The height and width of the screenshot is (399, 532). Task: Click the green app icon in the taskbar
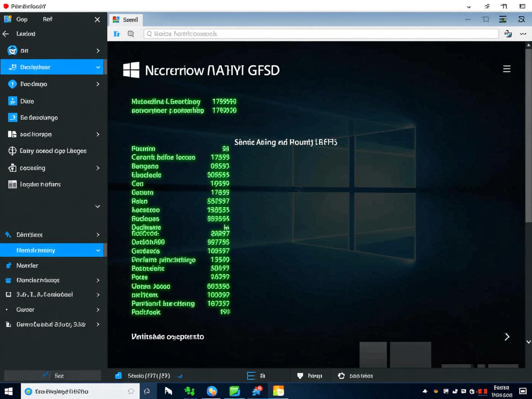235,391
